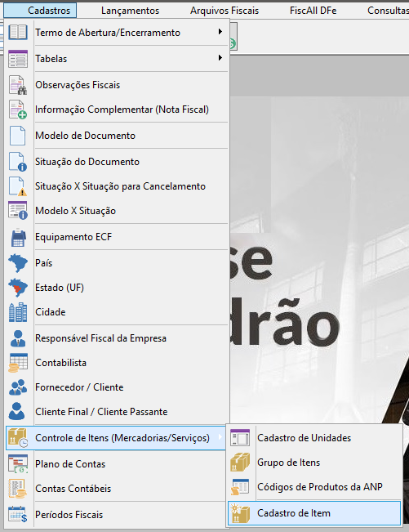The image size is (409, 532).
Task: Click the buildings icon next to Cidade
Action: (x=18, y=312)
